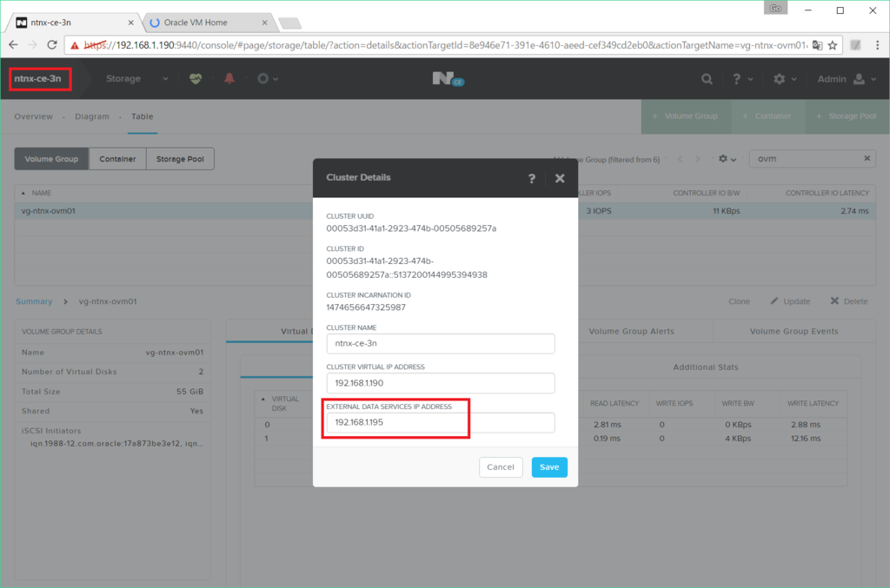Open the alerts bell icon
The height and width of the screenshot is (588, 890).
coord(229,79)
